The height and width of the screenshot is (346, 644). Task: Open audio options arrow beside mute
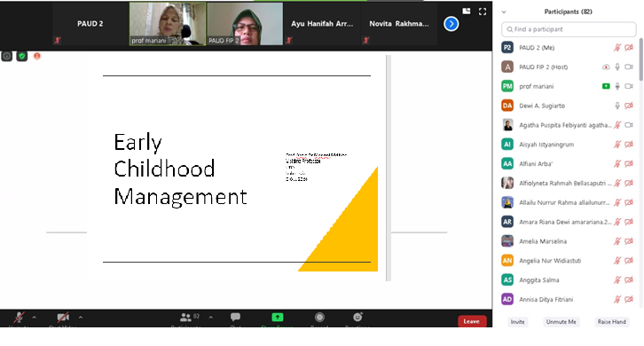[34, 318]
